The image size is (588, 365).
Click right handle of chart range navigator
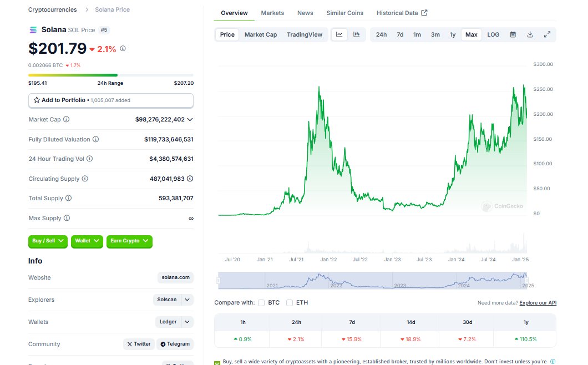point(526,281)
